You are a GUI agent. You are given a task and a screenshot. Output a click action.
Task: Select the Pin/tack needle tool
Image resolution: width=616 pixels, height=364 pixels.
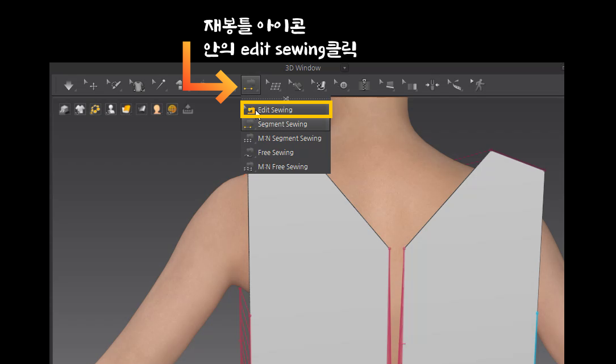(x=160, y=85)
